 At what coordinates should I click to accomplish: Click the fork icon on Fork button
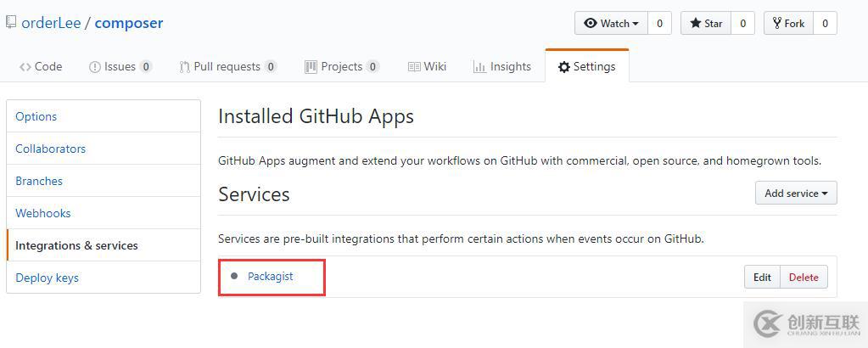777,23
